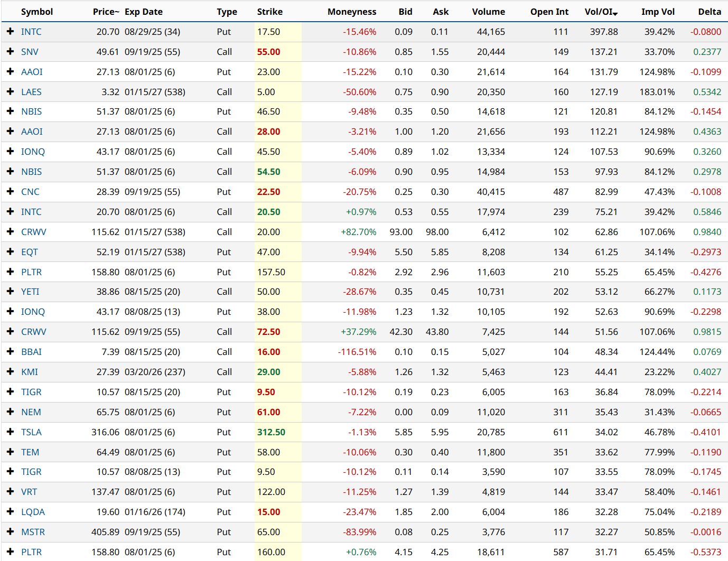Sort by the Exp Date column header
The height and width of the screenshot is (561, 728).
pos(144,12)
